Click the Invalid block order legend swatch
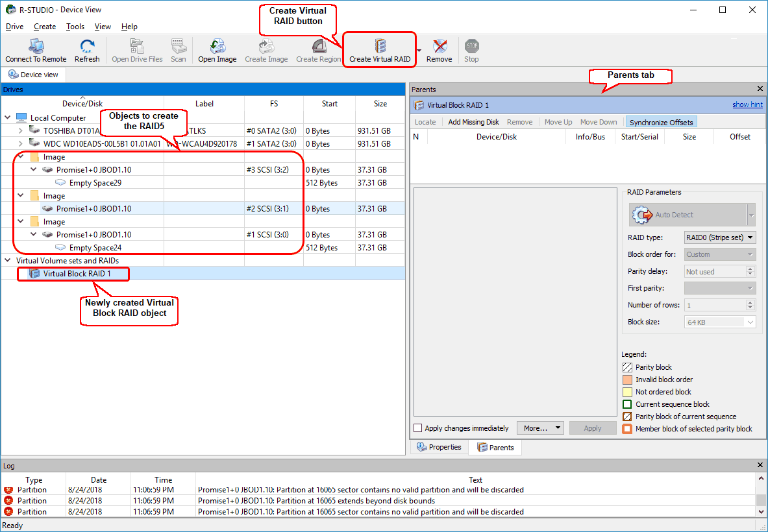768x532 pixels. pyautogui.click(x=627, y=380)
